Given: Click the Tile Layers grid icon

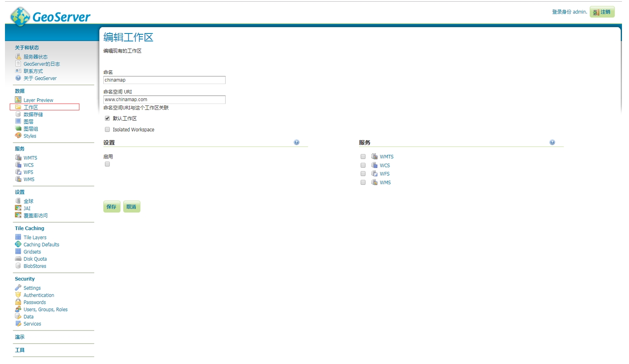Looking at the screenshot, I should tap(18, 237).
